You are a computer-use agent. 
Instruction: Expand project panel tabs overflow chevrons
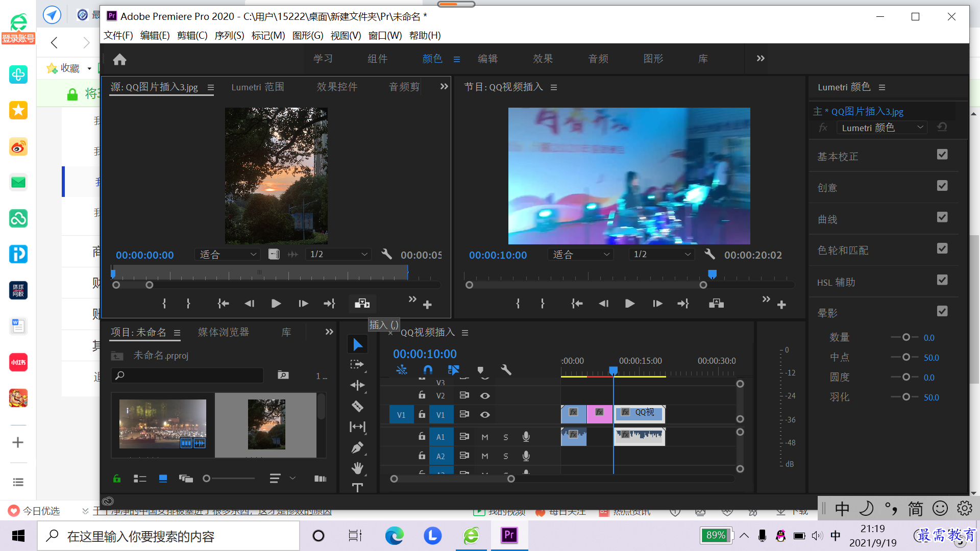coord(329,332)
